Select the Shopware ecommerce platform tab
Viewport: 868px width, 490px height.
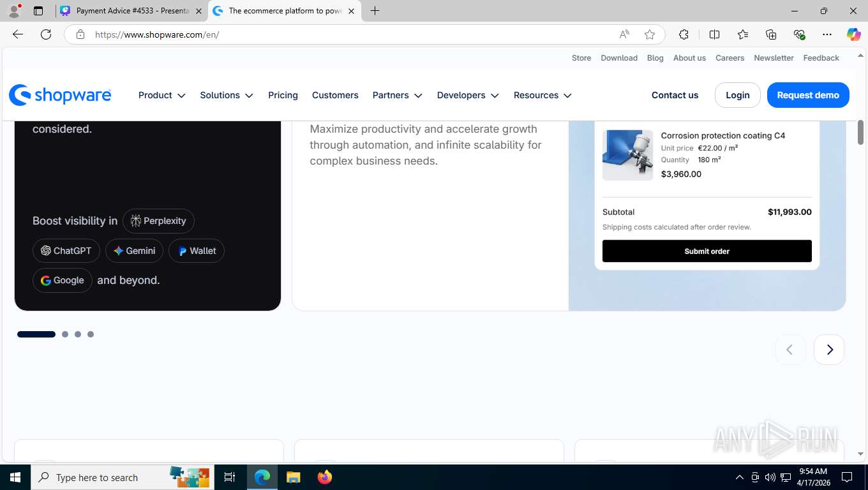pyautogui.click(x=284, y=11)
